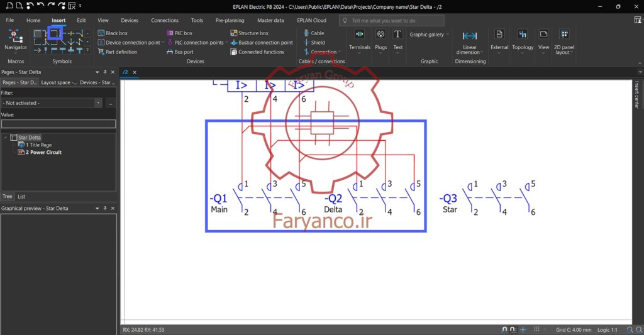Image resolution: width=644 pixels, height=335 pixels.
Task: Click the Black box device icon
Action: pos(101,33)
